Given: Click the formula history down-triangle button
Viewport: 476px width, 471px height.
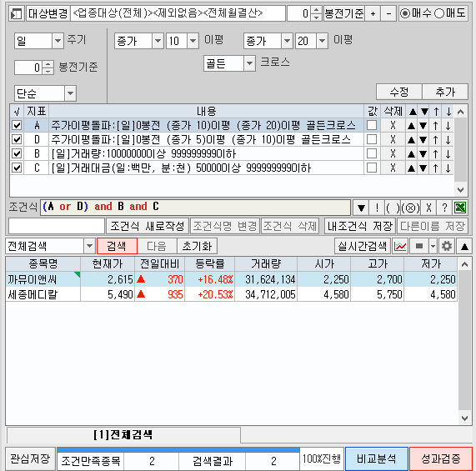Looking at the screenshot, I should click(x=361, y=208).
